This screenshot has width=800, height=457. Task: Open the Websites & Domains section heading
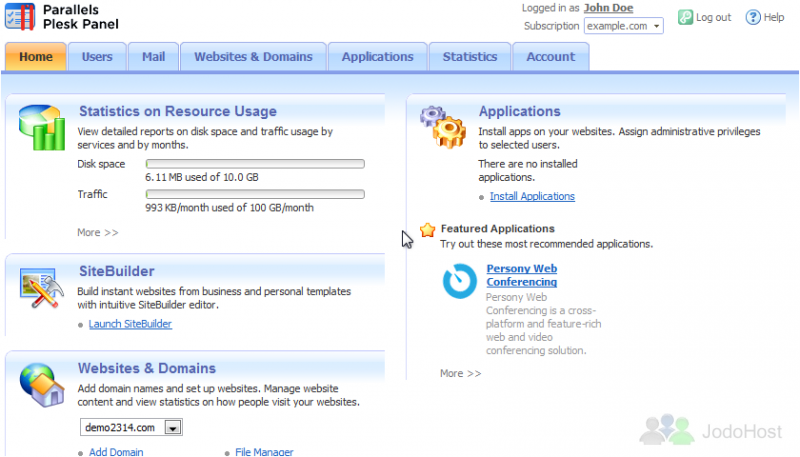click(x=147, y=368)
